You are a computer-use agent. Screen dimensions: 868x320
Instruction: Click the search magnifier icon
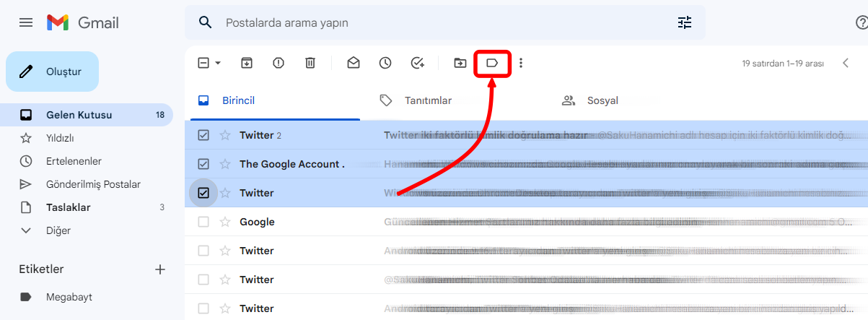(x=206, y=22)
